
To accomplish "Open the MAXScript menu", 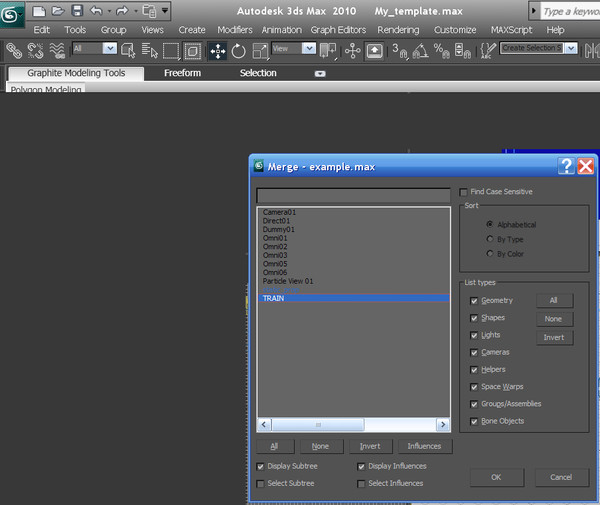I will (511, 30).
